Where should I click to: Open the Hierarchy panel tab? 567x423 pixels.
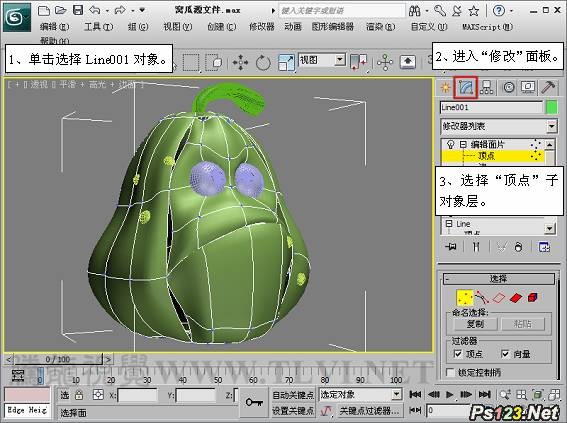pos(487,87)
